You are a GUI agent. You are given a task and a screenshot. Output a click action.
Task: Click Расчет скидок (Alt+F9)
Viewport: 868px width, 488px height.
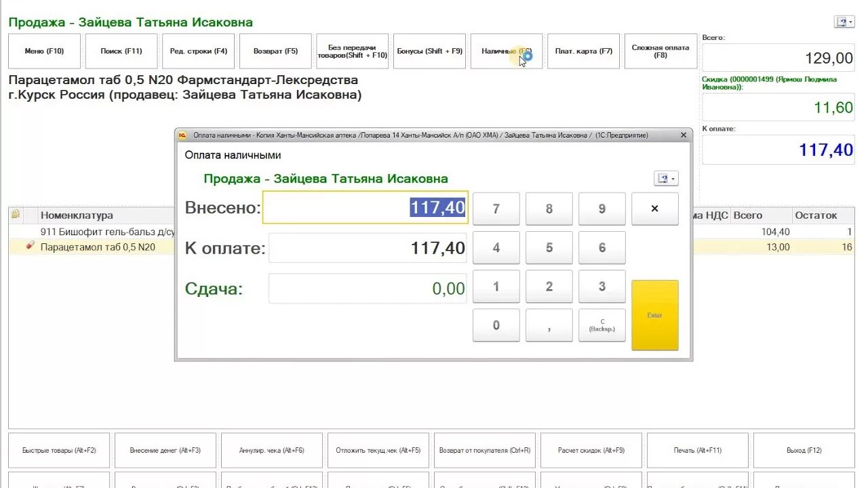(591, 451)
